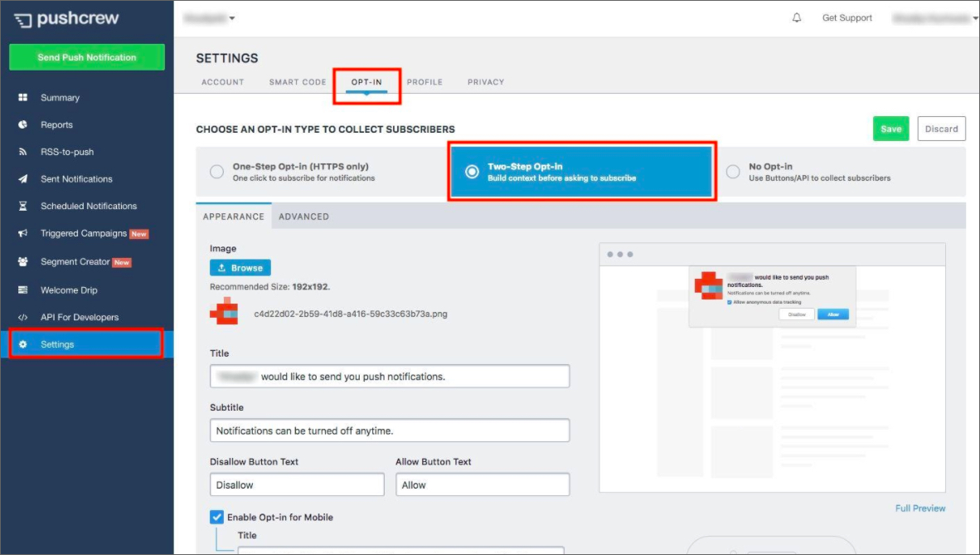Click the Scheduled Notifications hourglass icon
The width and height of the screenshot is (980, 555).
pyautogui.click(x=23, y=206)
